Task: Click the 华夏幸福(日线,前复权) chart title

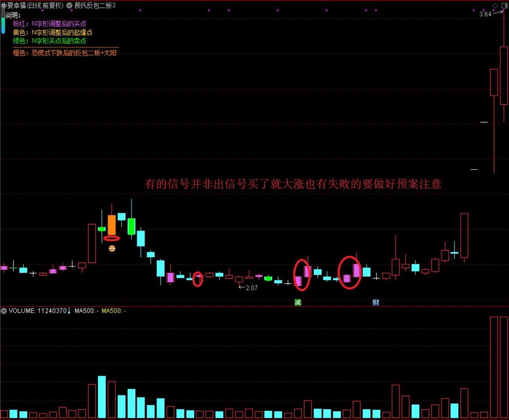Action: (33, 6)
